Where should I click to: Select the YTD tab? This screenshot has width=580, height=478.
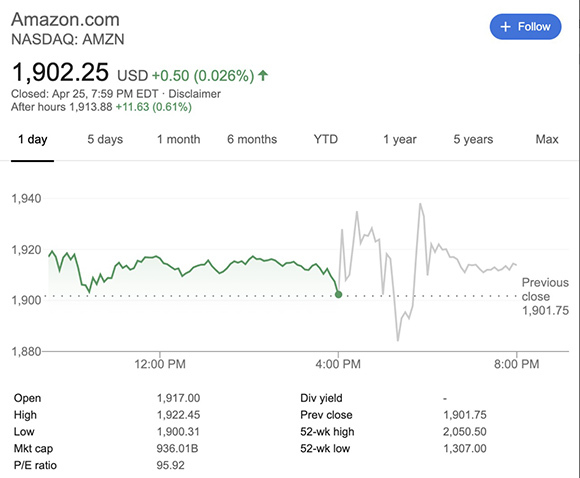326,139
